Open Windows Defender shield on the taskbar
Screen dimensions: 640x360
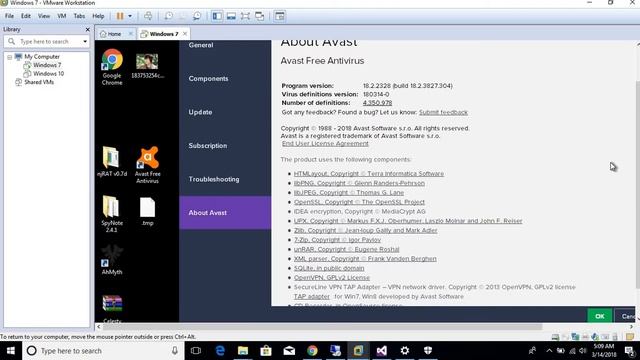pyautogui.click(x=428, y=351)
